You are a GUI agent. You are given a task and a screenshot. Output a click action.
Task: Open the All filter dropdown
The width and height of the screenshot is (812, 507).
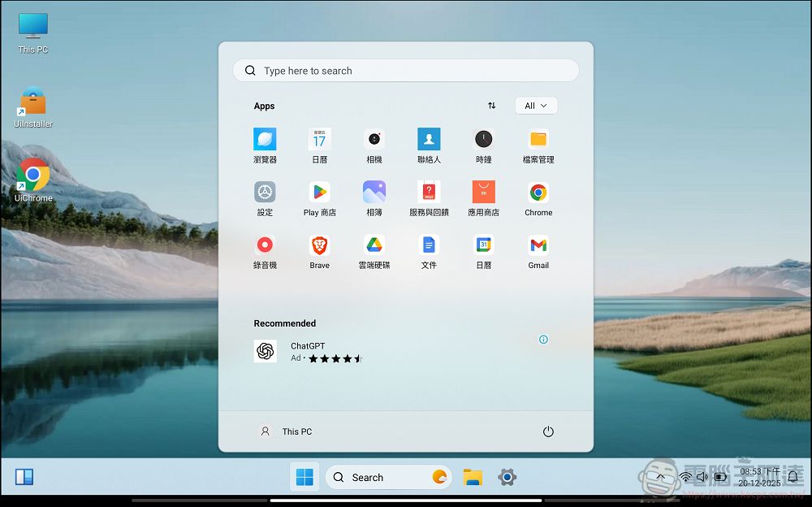[536, 105]
